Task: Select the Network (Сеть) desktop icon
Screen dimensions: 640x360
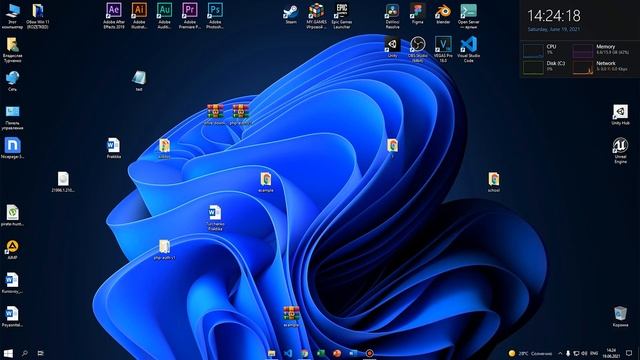Action: pyautogui.click(x=12, y=81)
